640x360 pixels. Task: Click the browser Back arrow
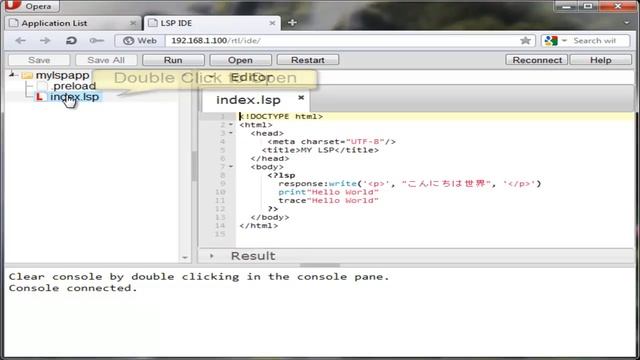click(20, 41)
